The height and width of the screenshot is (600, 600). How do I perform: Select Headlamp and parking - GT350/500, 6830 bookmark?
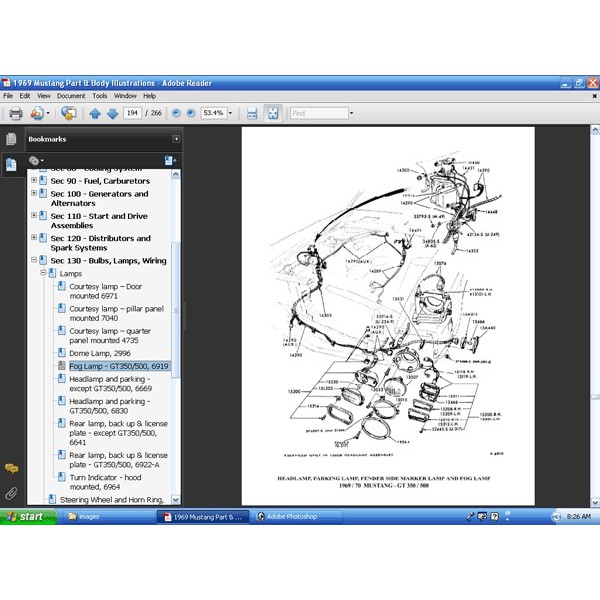(109, 406)
